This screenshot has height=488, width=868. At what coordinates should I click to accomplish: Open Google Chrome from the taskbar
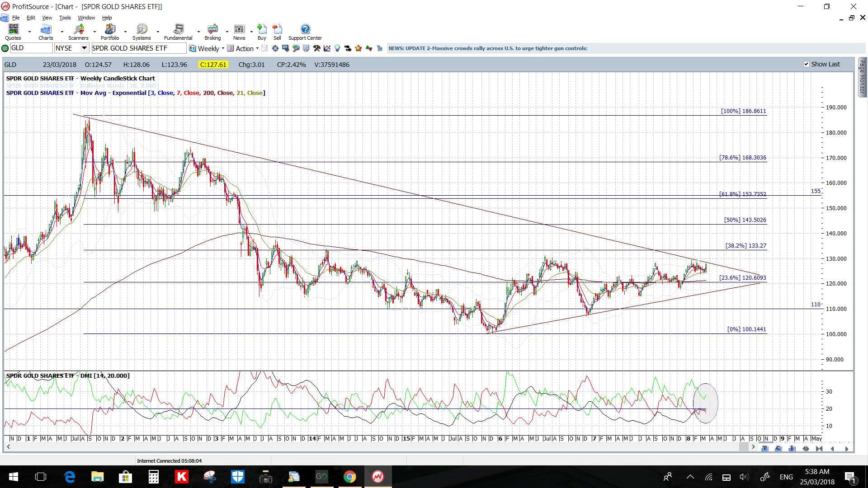[x=349, y=477]
